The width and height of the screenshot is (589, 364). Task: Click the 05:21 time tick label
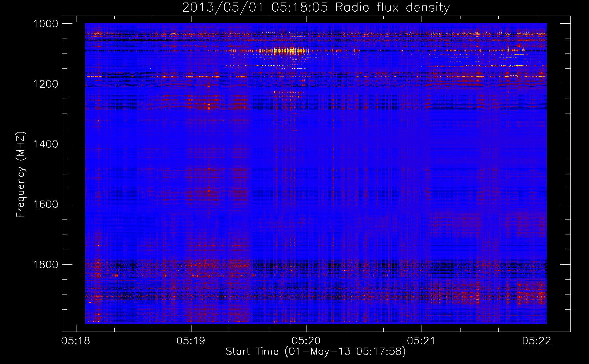[x=421, y=341]
